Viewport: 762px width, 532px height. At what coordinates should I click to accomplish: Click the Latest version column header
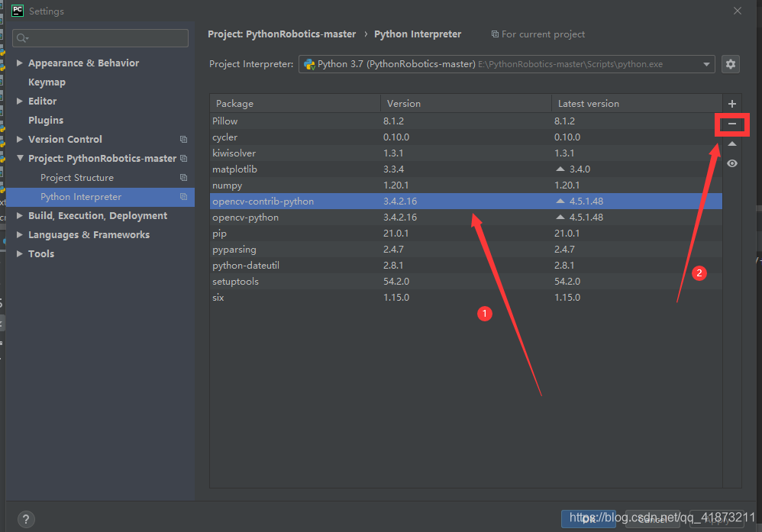pyautogui.click(x=637, y=104)
